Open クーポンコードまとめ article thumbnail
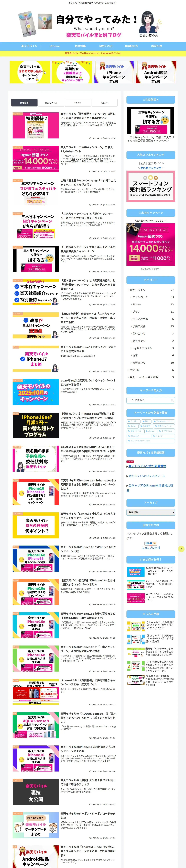The image size is (186, 868). tap(36, 825)
